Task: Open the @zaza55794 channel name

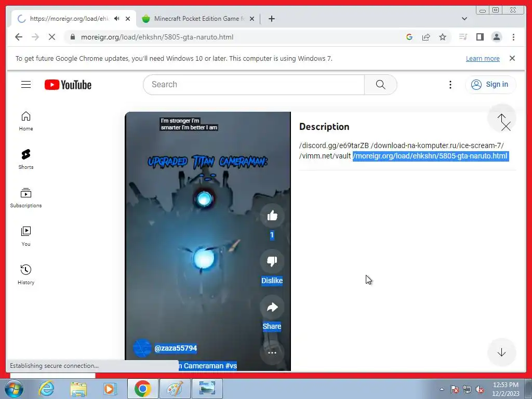Action: pyautogui.click(x=176, y=349)
